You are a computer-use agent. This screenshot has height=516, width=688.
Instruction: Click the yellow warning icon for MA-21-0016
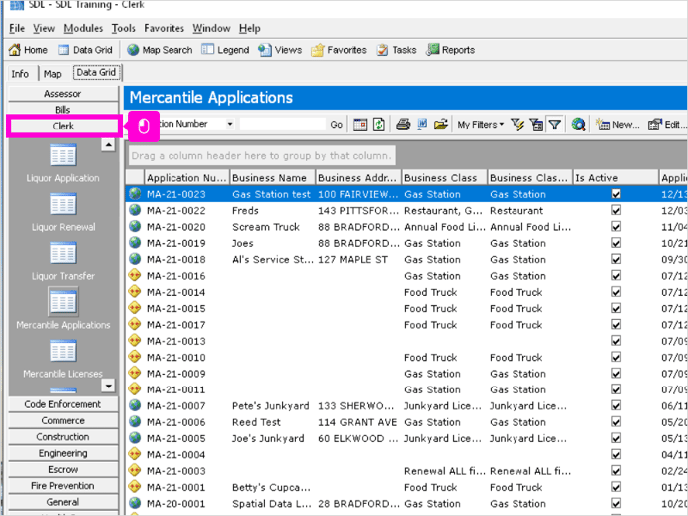135,276
